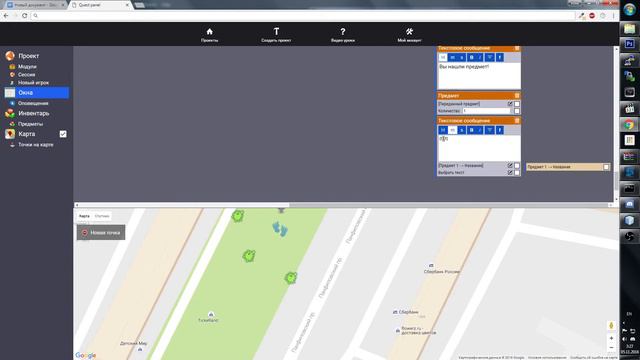The height and width of the screenshot is (360, 640).
Task: Open Сессия in the sidebar
Action: click(26, 75)
